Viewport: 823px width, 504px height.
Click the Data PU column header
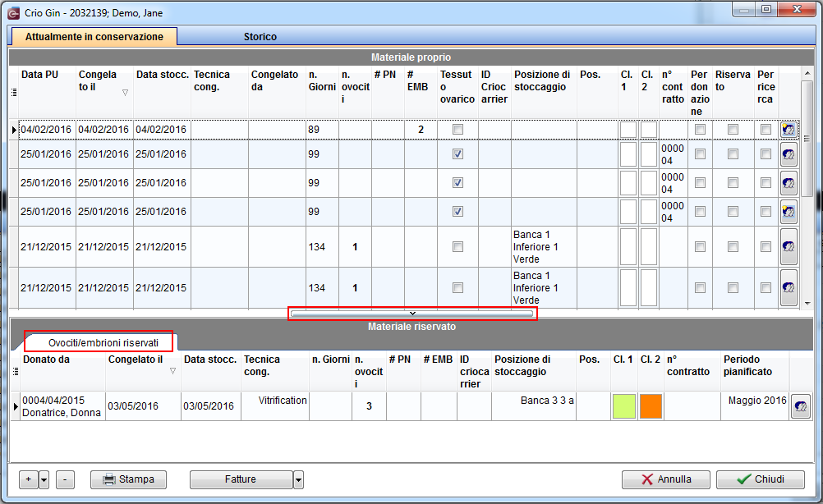pos(48,92)
